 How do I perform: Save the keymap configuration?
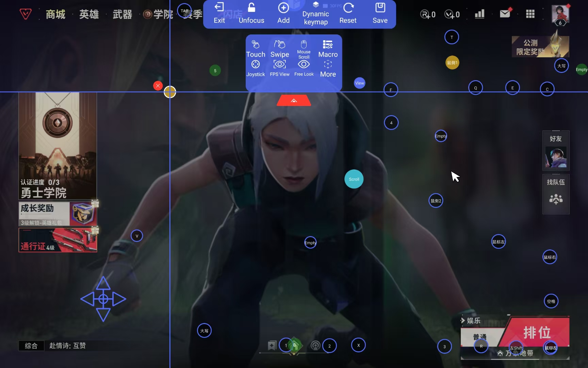(x=380, y=14)
